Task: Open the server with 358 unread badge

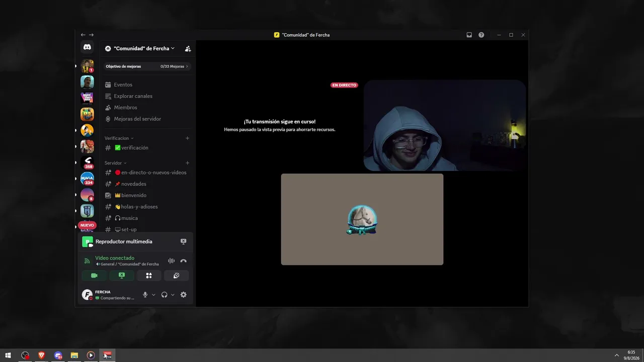Action: click(x=87, y=162)
